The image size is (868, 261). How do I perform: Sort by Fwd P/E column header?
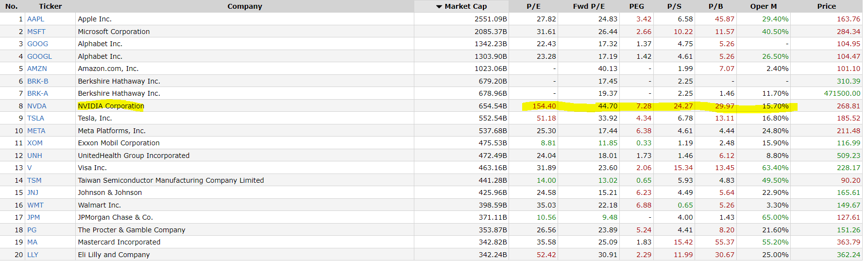(589, 6)
